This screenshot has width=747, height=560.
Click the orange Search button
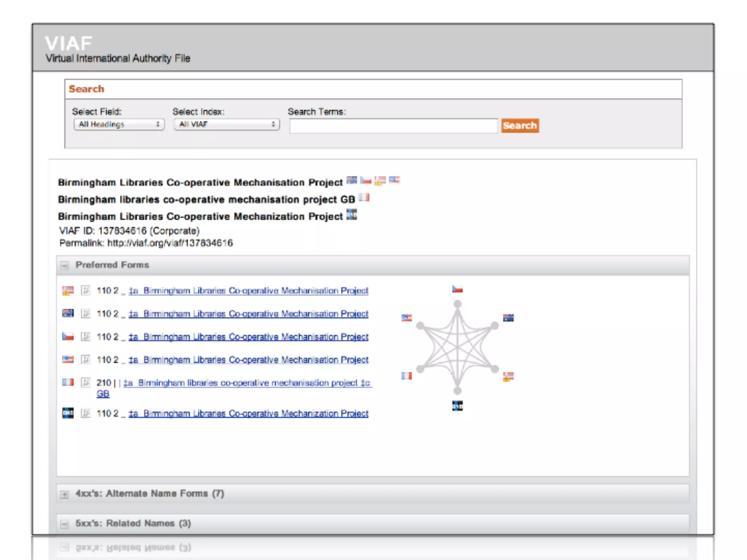[519, 125]
